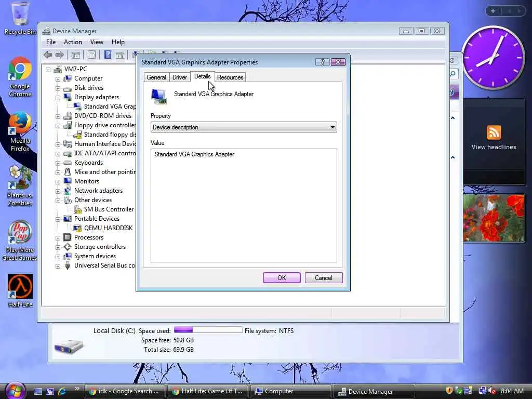Toggle the console tree toolbar icon
Image resolution: width=532 pixels, height=399 pixels.
76,55
